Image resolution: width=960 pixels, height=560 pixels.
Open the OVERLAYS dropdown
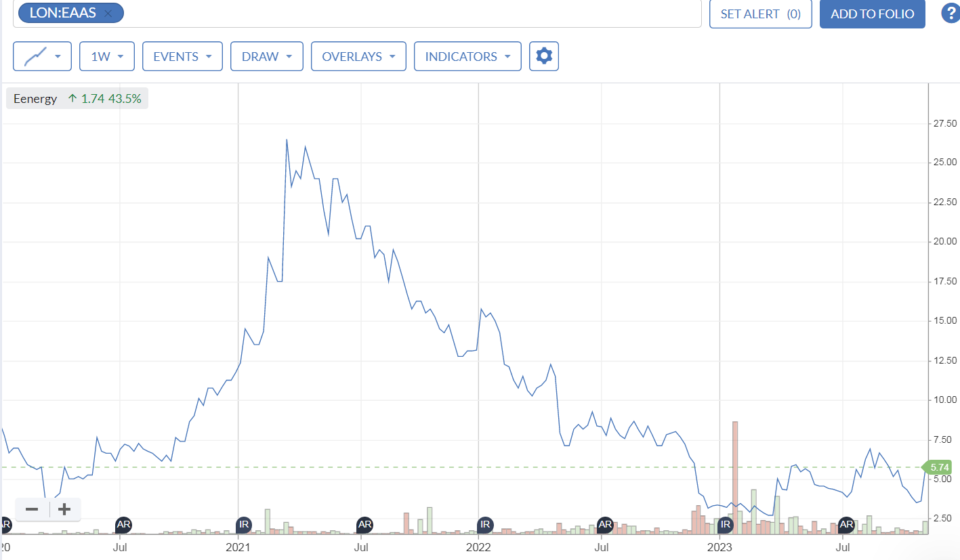358,56
